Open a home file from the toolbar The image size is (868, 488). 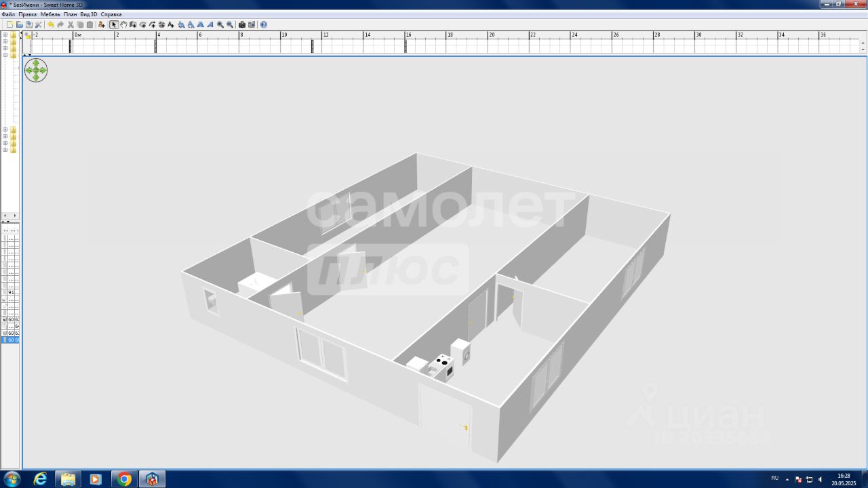click(x=20, y=24)
